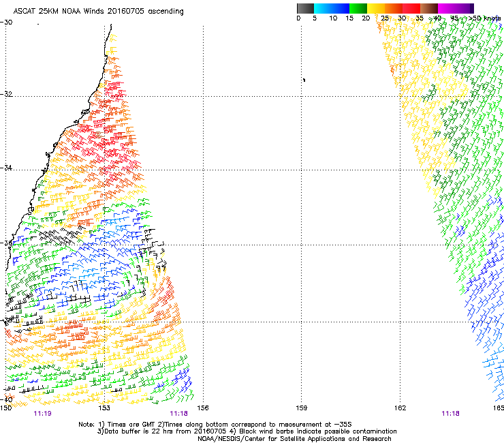Click the NOAA/NESDIS Center for Satellite Applications credit
This screenshot has height=443, width=504.
[x=294, y=439]
